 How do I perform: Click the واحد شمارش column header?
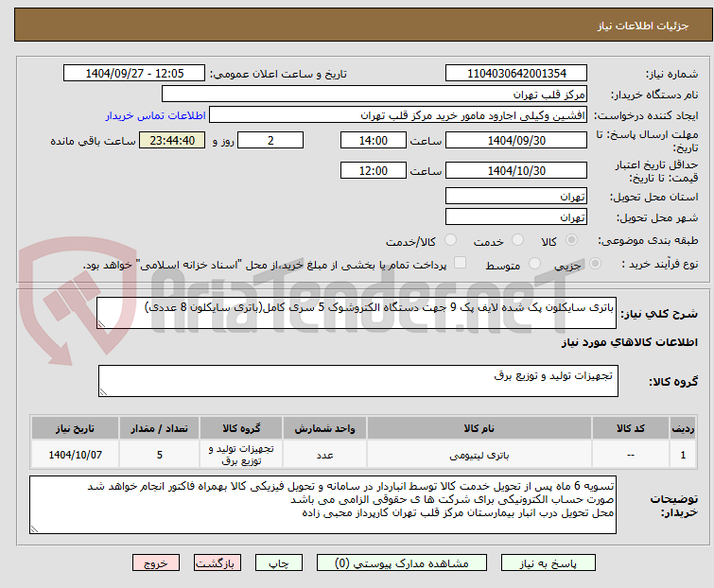pyautogui.click(x=324, y=428)
